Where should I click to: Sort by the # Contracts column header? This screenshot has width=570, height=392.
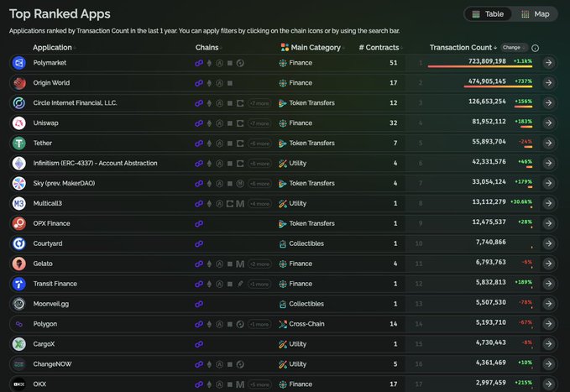pyautogui.click(x=379, y=48)
